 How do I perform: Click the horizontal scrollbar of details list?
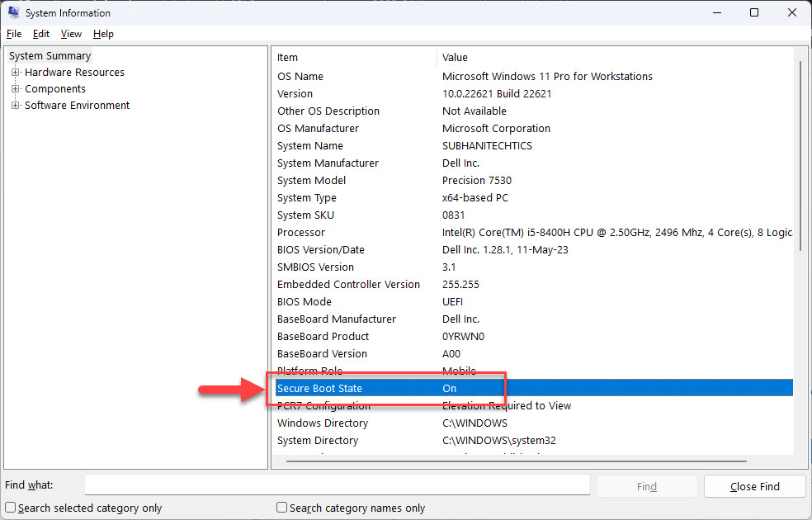click(x=517, y=461)
